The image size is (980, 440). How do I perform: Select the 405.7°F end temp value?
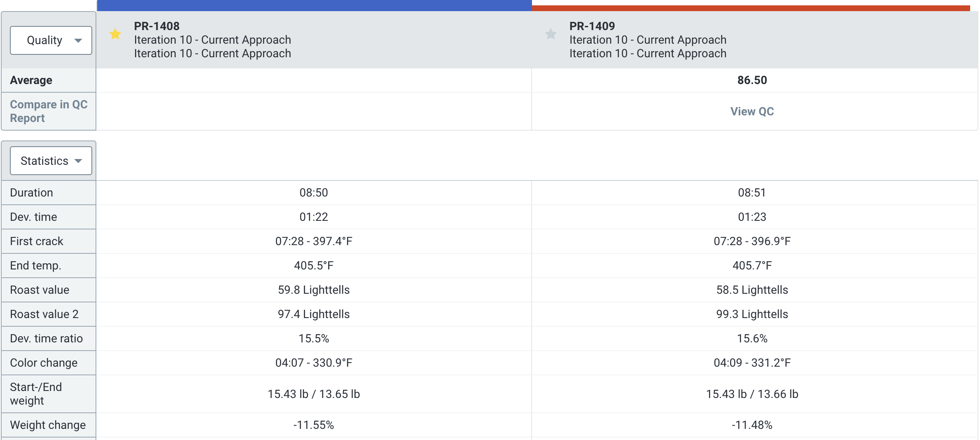pyautogui.click(x=752, y=266)
